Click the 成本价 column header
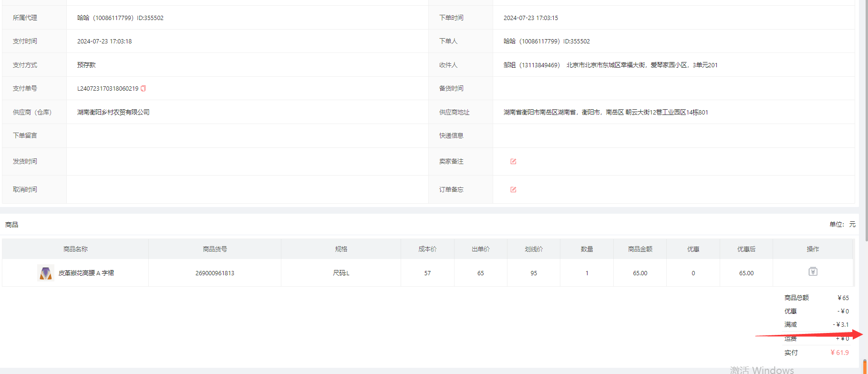This screenshot has width=868, height=374. pos(427,249)
